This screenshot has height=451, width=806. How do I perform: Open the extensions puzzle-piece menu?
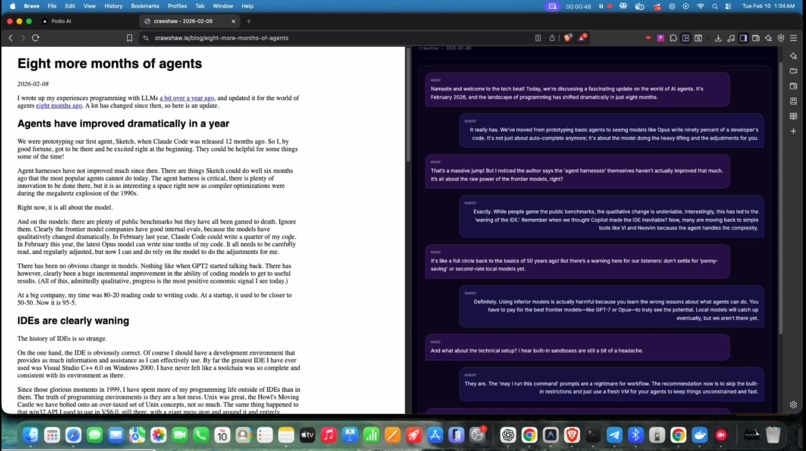coord(673,38)
